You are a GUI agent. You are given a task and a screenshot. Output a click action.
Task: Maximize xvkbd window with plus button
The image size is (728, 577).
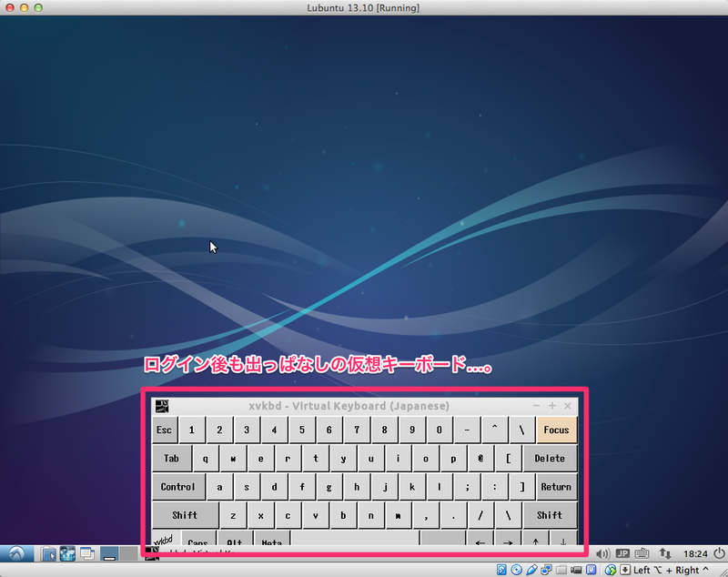pos(552,406)
